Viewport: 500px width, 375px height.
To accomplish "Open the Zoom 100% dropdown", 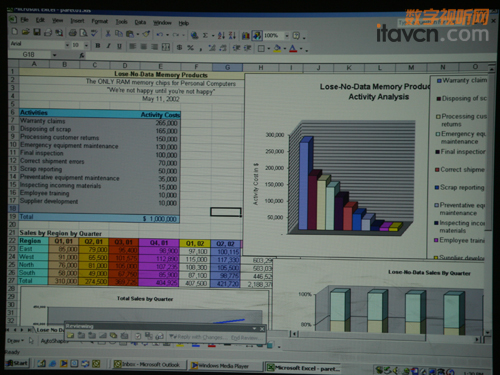I will (286, 36).
